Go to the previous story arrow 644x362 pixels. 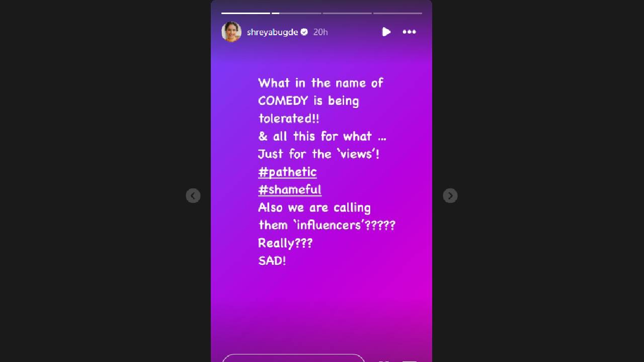click(x=193, y=196)
